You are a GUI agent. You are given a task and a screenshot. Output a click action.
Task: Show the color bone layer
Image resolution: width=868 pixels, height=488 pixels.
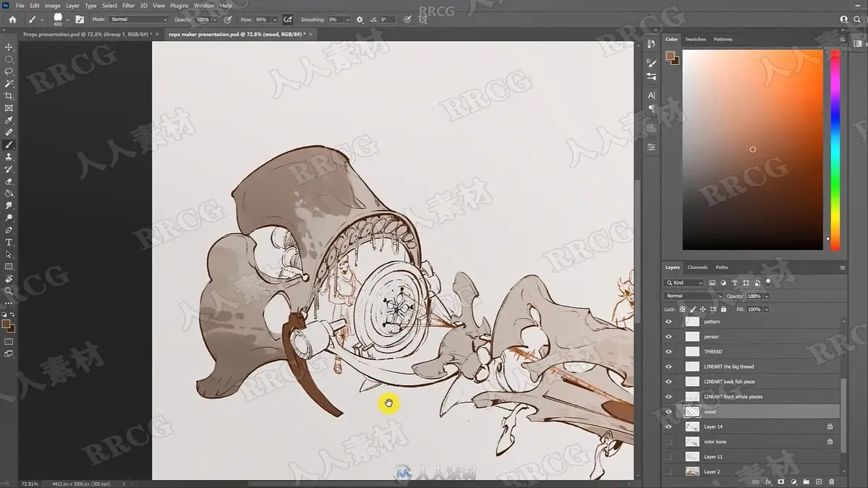pyautogui.click(x=668, y=442)
